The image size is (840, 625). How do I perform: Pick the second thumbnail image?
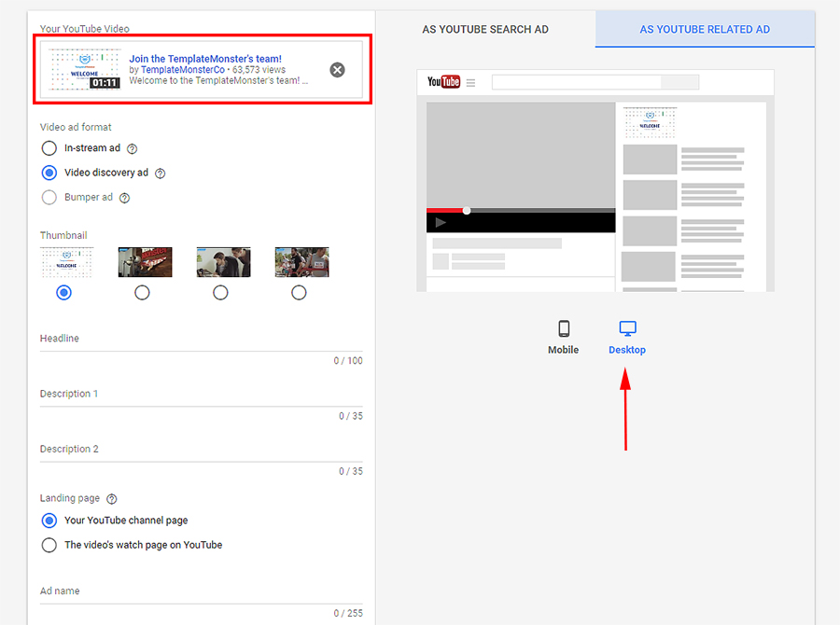146,262
